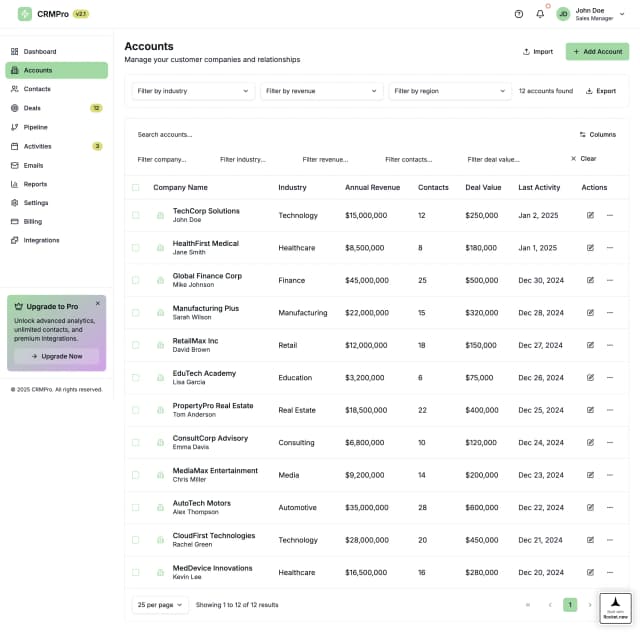Open the notifications bell
Image resolution: width=640 pixels, height=632 pixels.
pyautogui.click(x=540, y=14)
